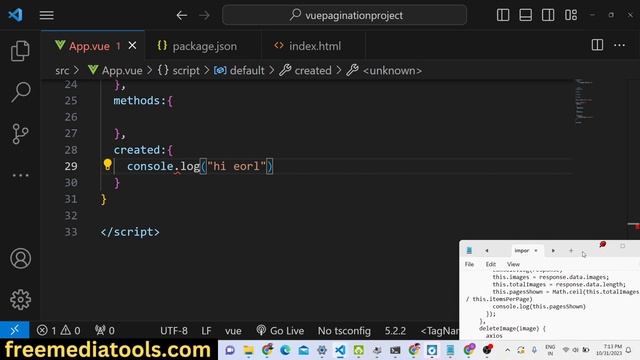The image size is (640, 360).
Task: Expand the script breadcrumb
Action: [x=179, y=71]
